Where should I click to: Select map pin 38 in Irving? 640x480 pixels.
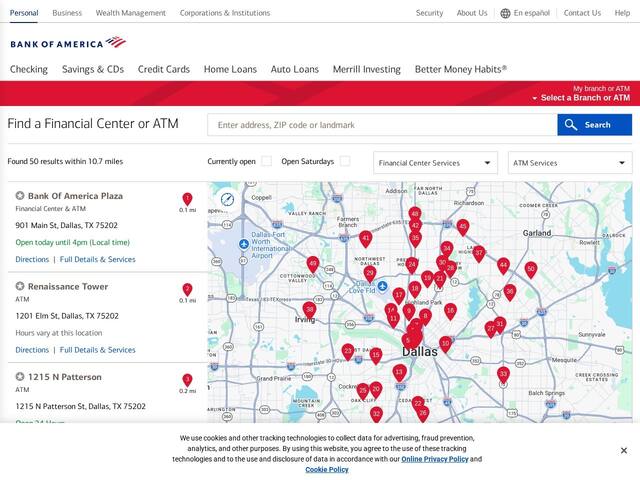(x=309, y=311)
